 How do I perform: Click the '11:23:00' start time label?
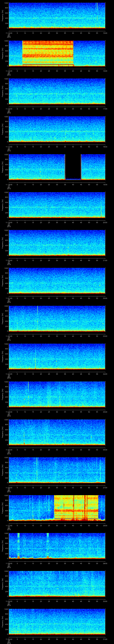click(9, 374)
